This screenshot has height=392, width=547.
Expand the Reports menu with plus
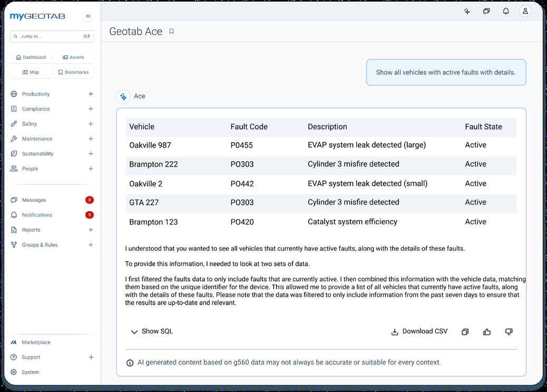(x=91, y=230)
